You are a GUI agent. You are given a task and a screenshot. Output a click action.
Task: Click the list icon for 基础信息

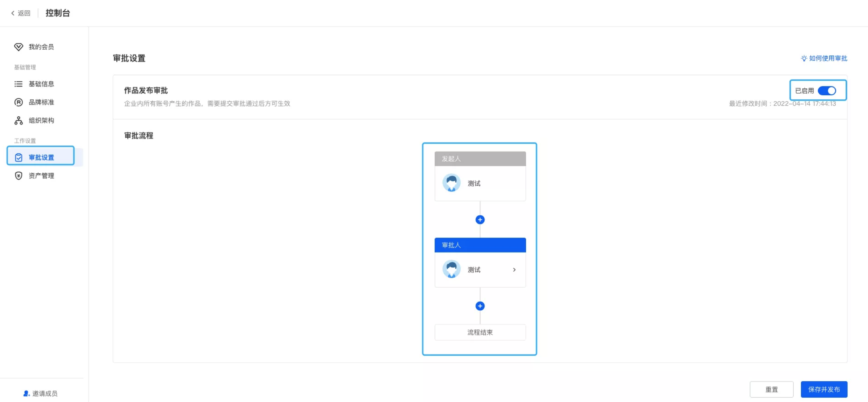18,84
